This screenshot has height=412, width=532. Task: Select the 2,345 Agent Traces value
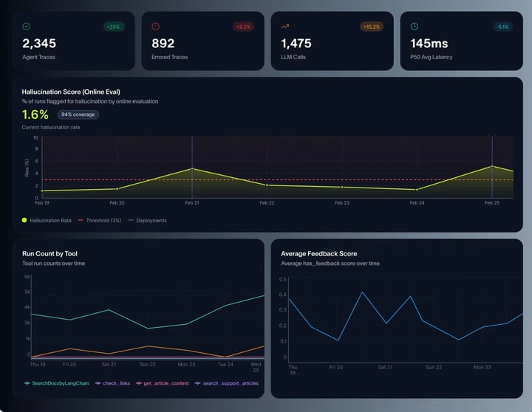pyautogui.click(x=39, y=44)
